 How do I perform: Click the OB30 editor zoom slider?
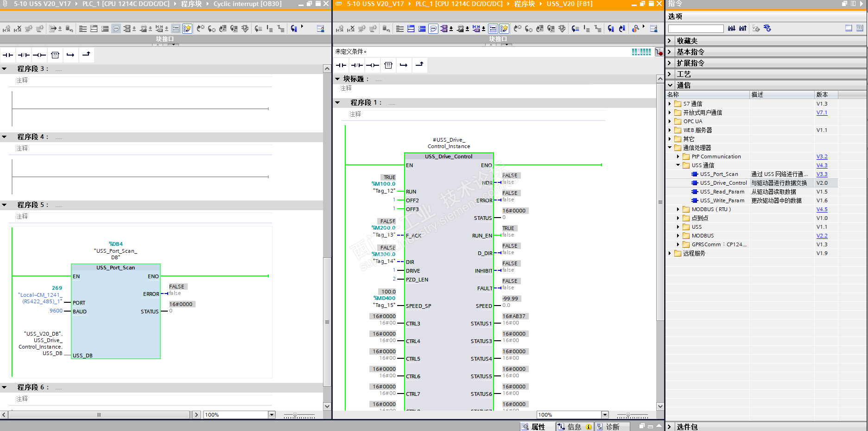[x=295, y=415]
